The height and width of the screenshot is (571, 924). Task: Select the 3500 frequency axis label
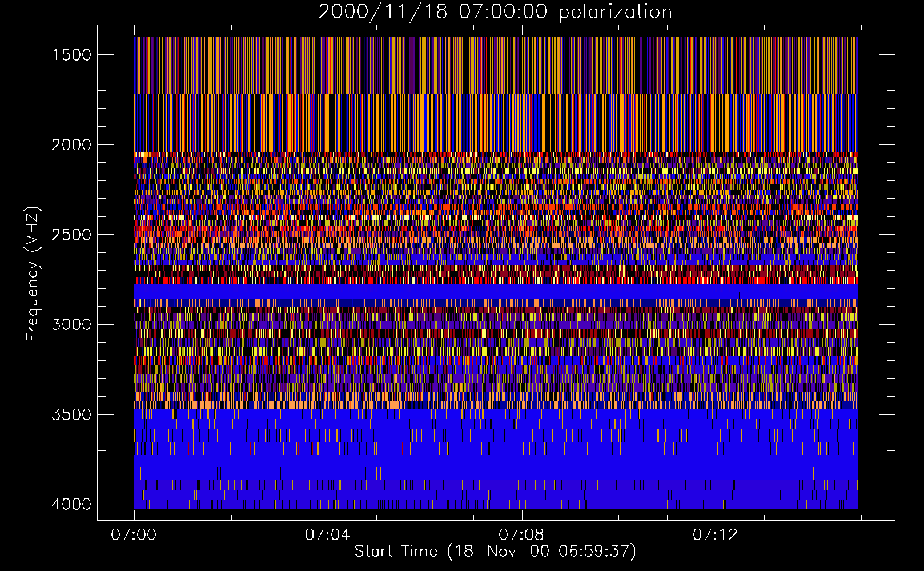[x=71, y=415]
